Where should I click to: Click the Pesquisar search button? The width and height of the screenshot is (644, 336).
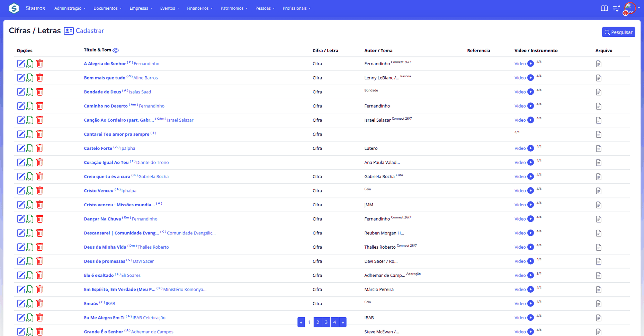pyautogui.click(x=618, y=32)
